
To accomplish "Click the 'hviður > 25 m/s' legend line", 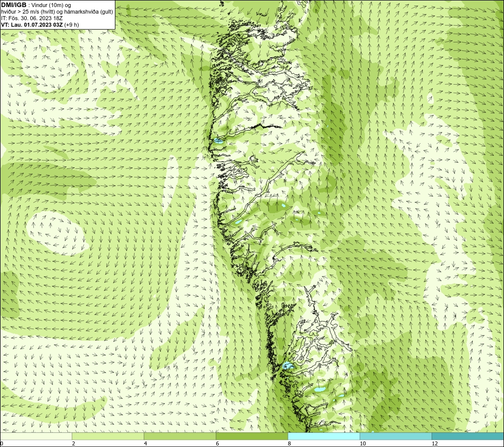I will (x=57, y=12).
